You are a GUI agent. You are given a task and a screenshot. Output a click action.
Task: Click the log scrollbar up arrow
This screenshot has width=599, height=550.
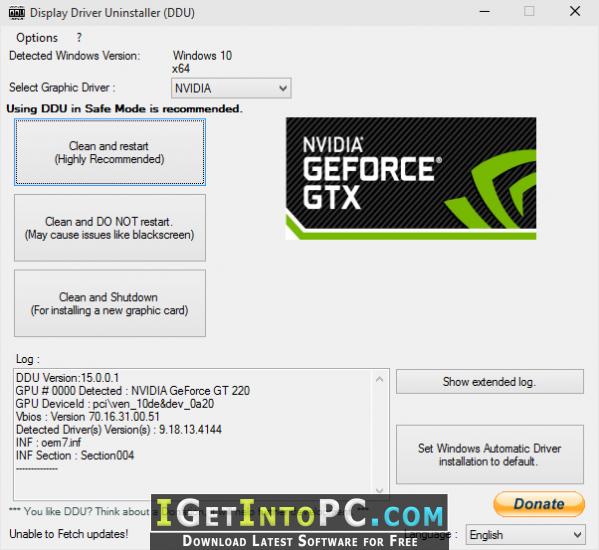(x=379, y=379)
